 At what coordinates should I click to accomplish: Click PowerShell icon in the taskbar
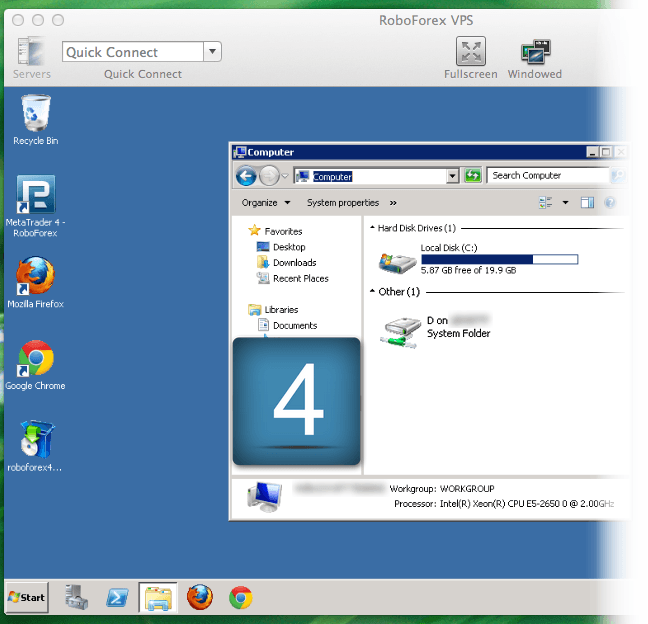(x=117, y=598)
